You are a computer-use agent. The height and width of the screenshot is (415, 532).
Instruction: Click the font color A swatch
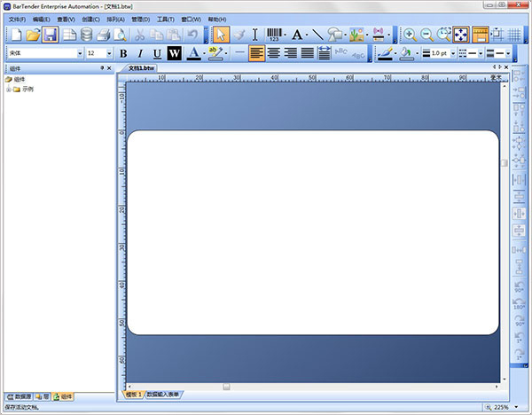click(x=193, y=53)
